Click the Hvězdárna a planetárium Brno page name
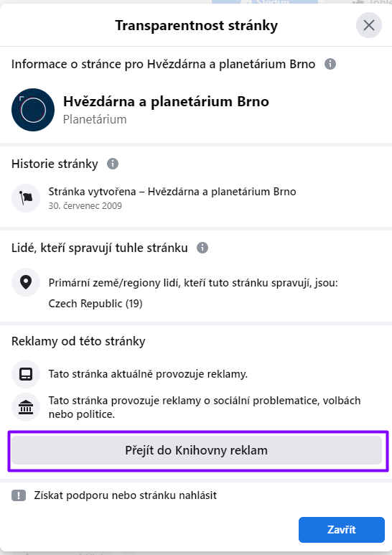 (x=166, y=101)
